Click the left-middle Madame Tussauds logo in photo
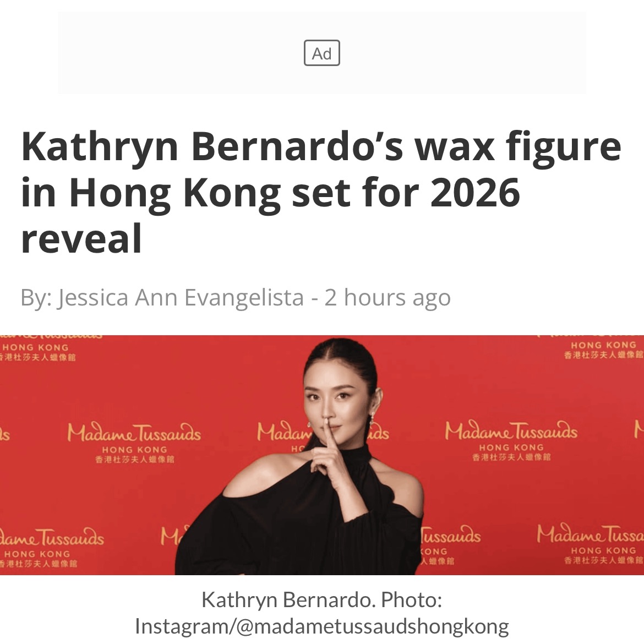644x644 pixels. click(x=134, y=443)
